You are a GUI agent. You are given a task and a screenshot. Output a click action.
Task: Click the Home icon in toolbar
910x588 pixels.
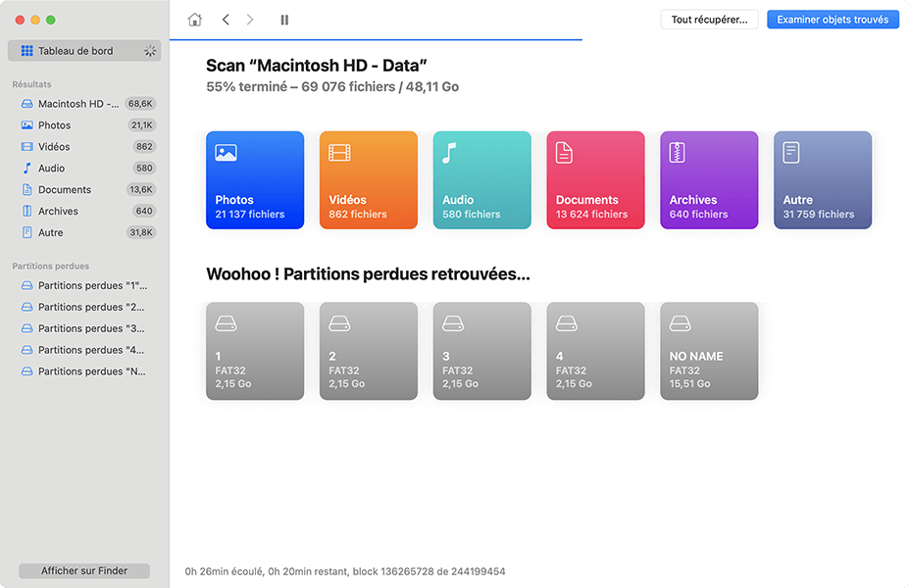tap(195, 20)
